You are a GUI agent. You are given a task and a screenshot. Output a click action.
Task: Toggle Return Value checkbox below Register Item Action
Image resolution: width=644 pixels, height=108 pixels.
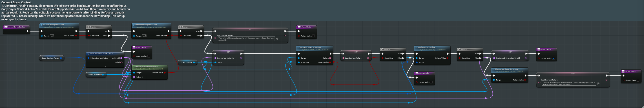[x=431, y=82]
